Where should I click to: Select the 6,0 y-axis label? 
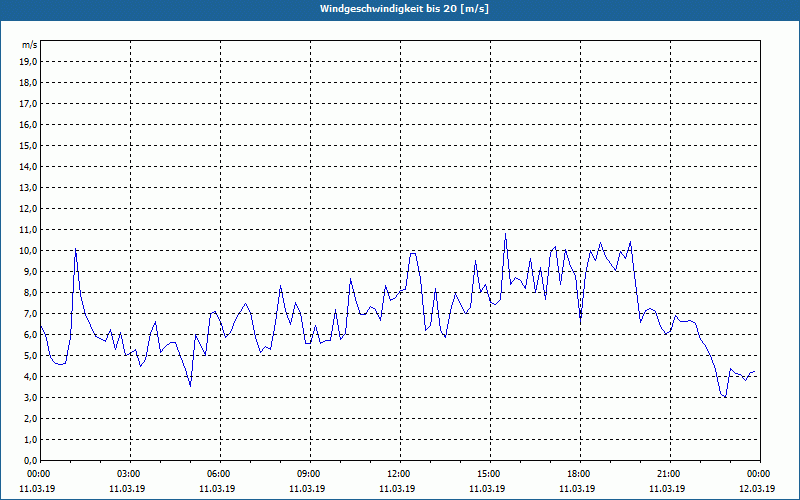click(x=30, y=335)
